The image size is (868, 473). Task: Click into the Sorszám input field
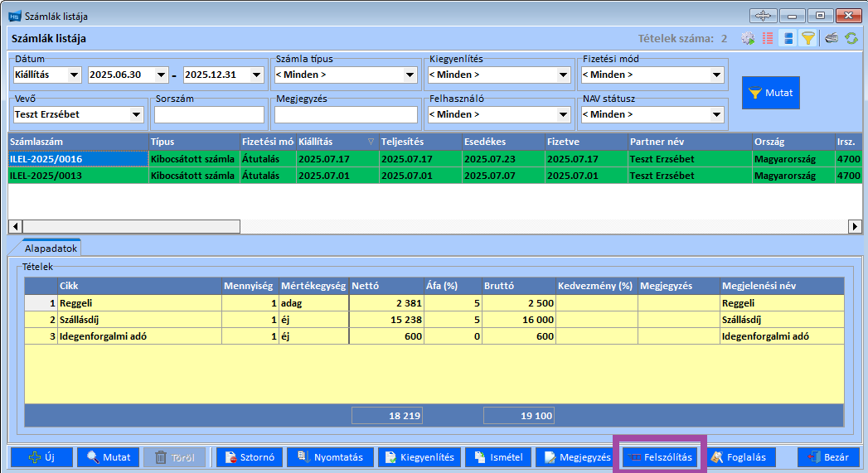pyautogui.click(x=209, y=114)
